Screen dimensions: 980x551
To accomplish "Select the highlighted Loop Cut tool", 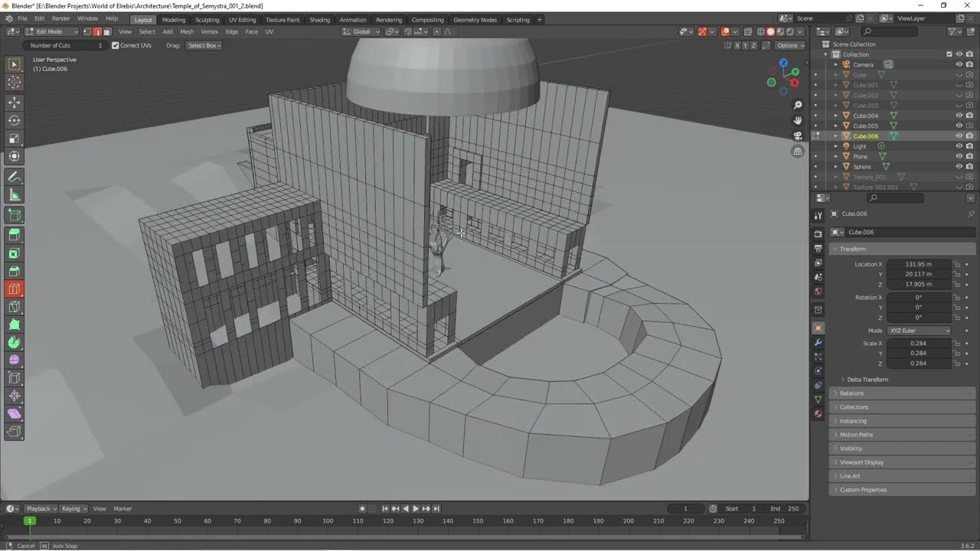I will click(15, 289).
